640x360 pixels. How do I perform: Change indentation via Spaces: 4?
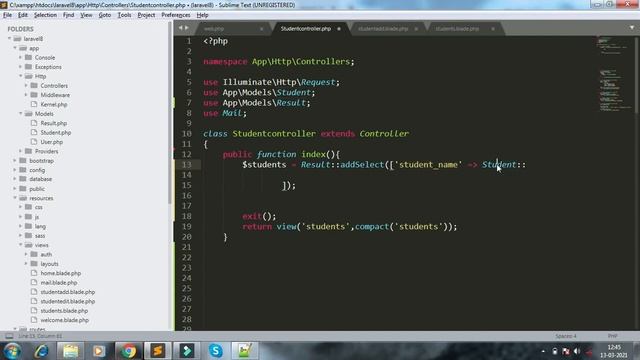coord(566,336)
